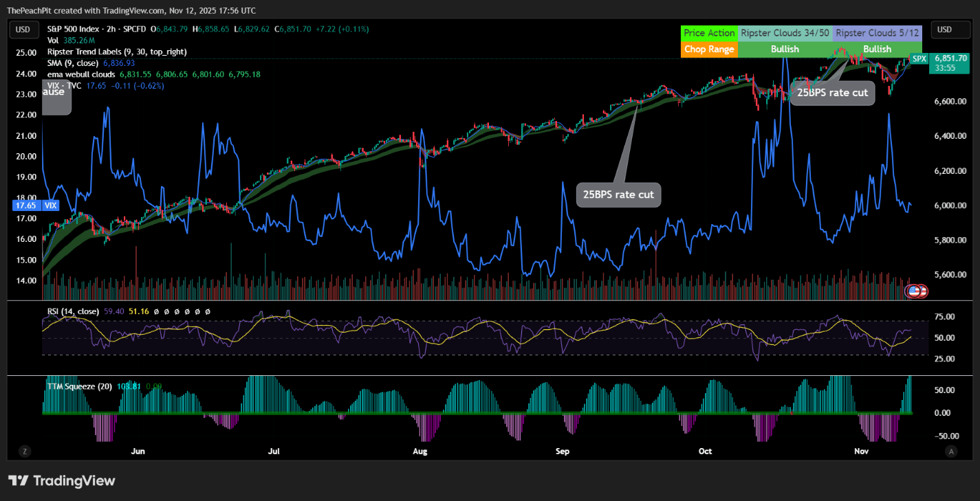Click the SMA (9, close) legend entry
Viewport: 980px width, 501px height.
73,63
